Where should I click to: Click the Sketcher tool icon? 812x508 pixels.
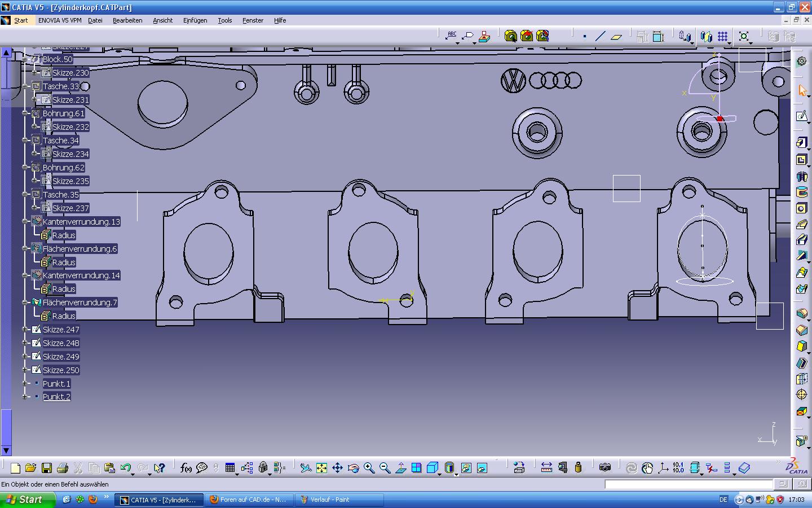pyautogui.click(x=802, y=116)
